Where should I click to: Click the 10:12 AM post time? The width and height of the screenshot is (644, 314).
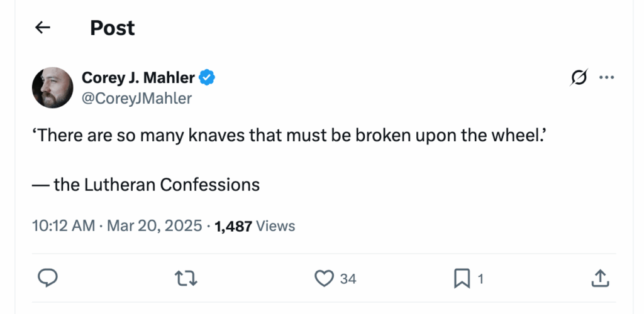[x=63, y=226]
